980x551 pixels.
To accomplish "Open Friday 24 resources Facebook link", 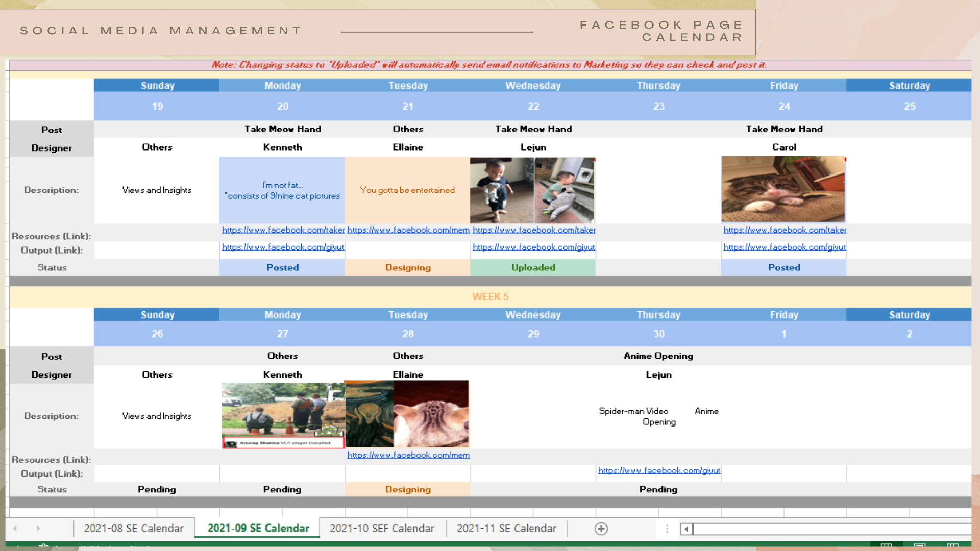I will click(785, 230).
